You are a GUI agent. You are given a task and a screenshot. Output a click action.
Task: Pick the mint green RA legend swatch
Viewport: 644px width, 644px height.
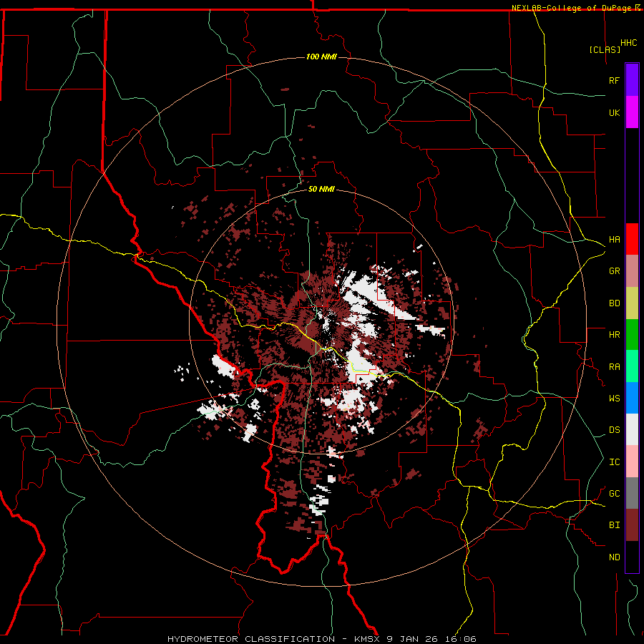click(632, 366)
